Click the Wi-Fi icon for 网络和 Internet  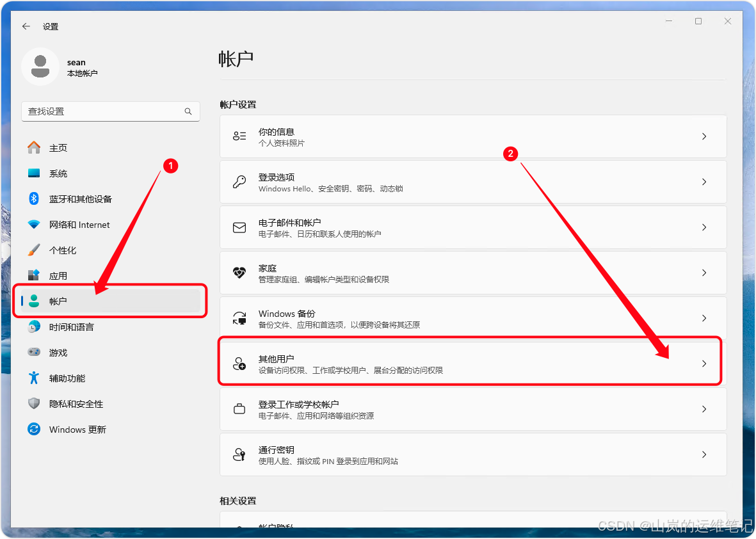point(34,225)
